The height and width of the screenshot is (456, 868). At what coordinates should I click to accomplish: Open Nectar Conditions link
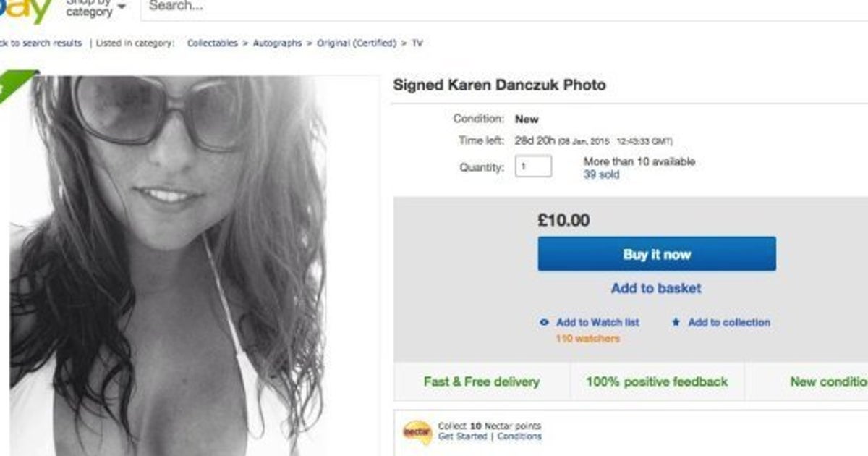[519, 436]
